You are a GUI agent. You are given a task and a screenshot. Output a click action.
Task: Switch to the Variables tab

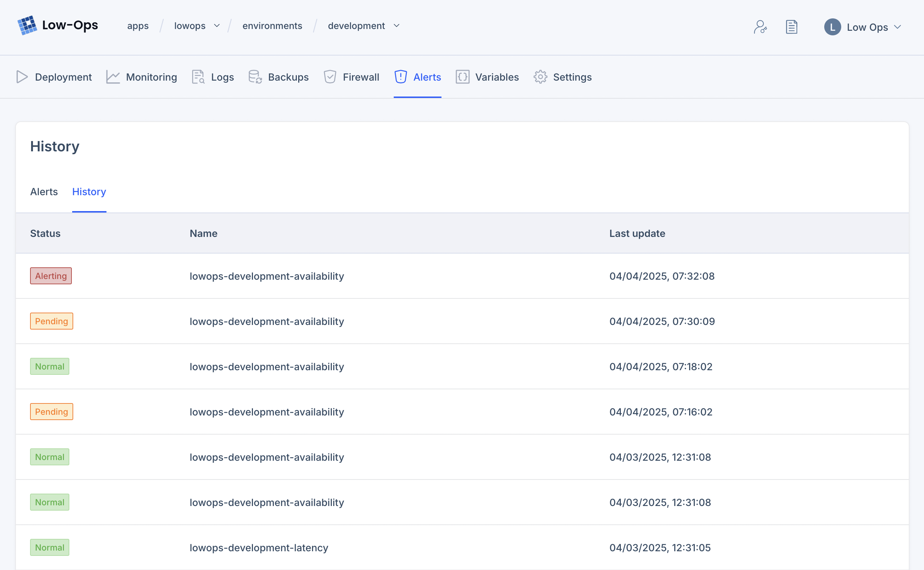(x=487, y=77)
